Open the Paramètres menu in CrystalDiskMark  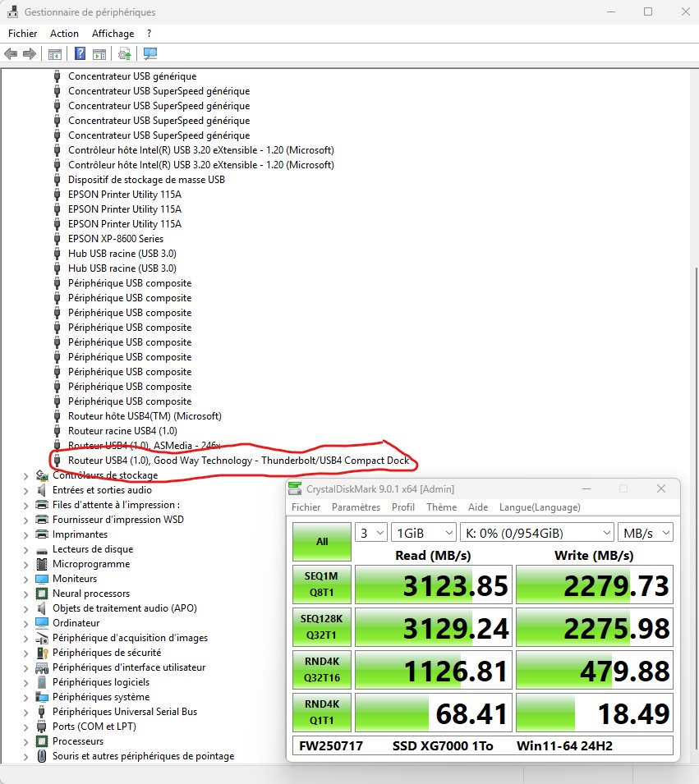(356, 507)
